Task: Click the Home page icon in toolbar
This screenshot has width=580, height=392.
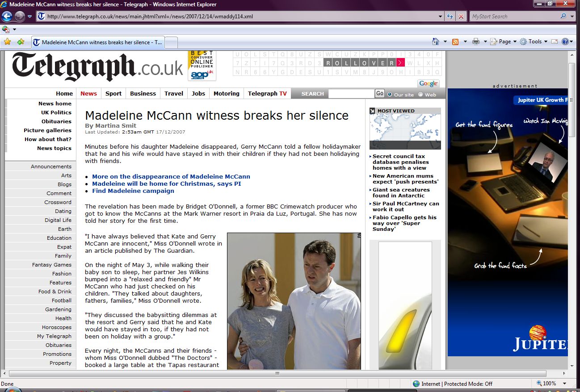Action: point(436,42)
